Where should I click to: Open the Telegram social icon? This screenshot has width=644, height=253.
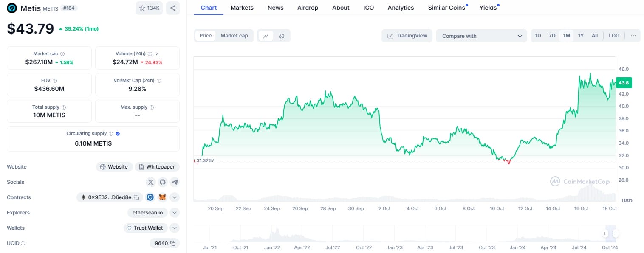pos(175,182)
